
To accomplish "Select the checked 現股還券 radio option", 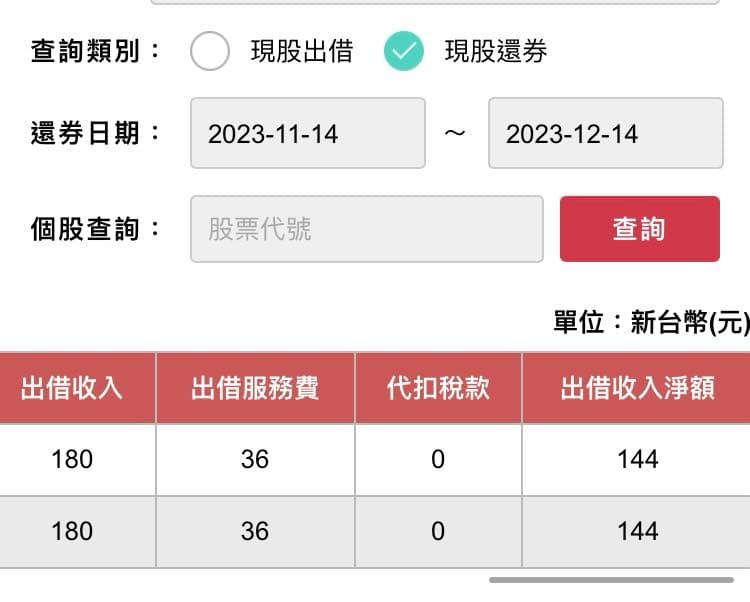I will [x=404, y=52].
